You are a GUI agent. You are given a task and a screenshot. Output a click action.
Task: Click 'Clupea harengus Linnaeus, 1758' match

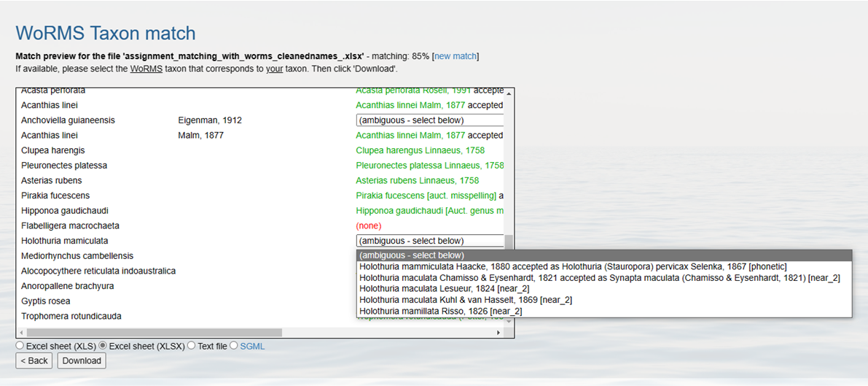tap(421, 150)
